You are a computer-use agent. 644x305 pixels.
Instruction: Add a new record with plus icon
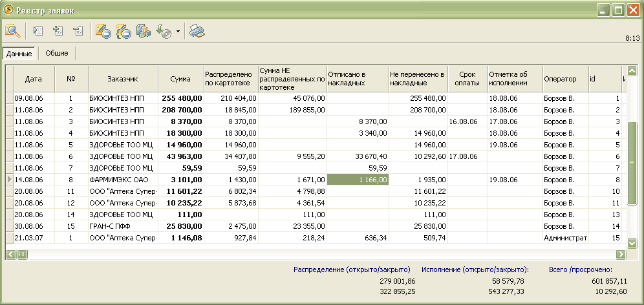point(58,31)
